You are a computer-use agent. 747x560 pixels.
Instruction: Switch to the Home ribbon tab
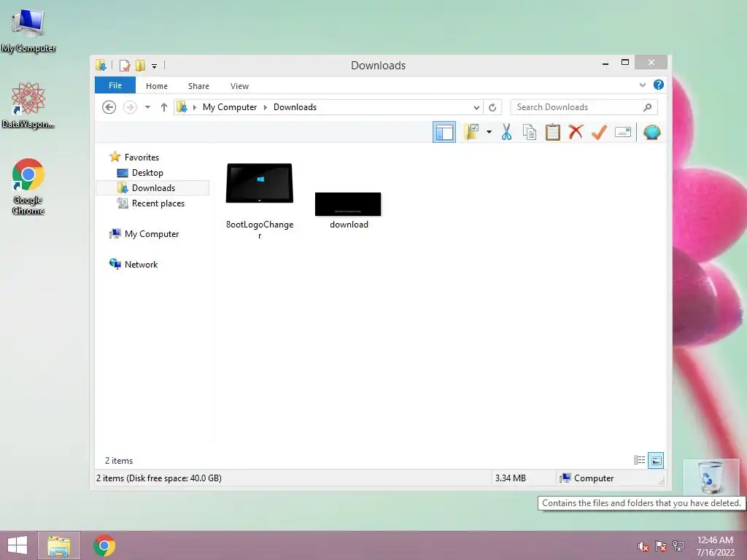(x=157, y=86)
